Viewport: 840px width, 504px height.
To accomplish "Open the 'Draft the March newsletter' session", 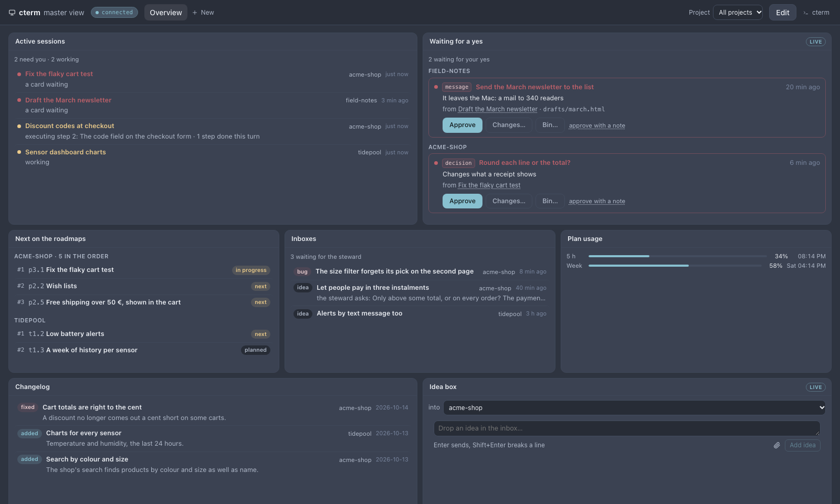I will [x=213, y=105].
